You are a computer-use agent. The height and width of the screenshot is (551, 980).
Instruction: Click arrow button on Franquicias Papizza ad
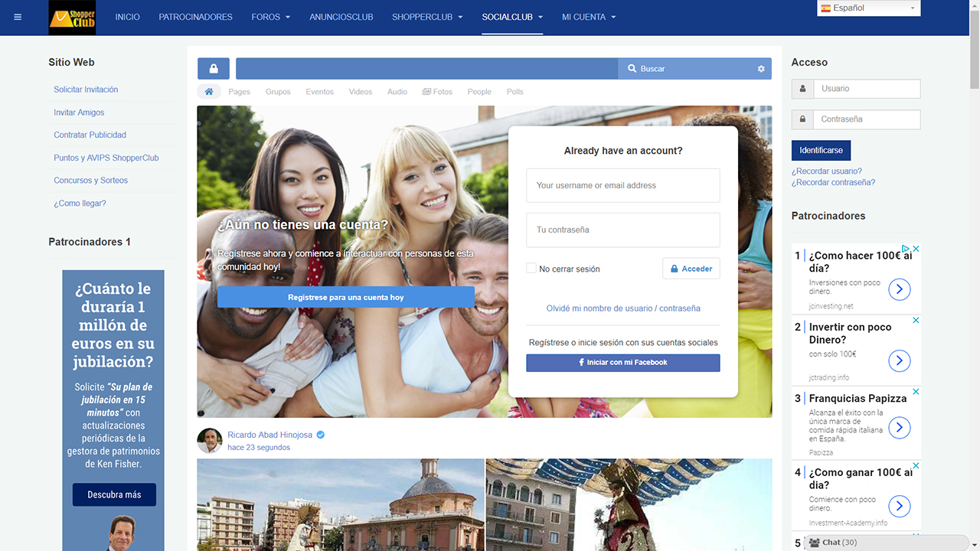coord(899,427)
